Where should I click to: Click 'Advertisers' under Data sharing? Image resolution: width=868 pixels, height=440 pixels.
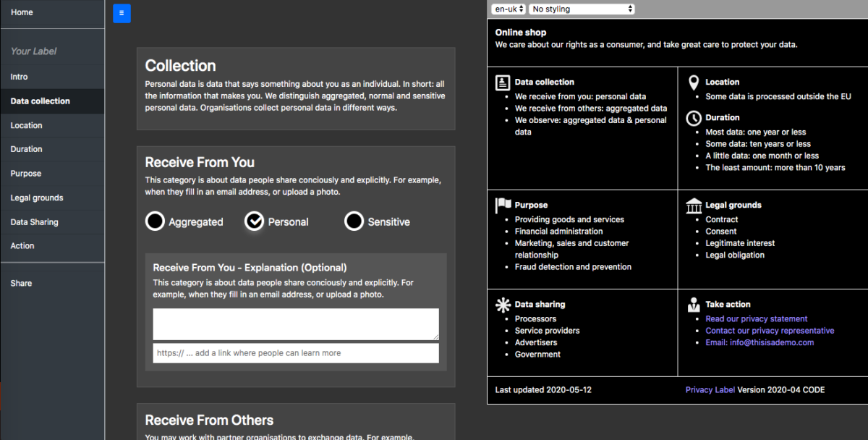pos(536,343)
